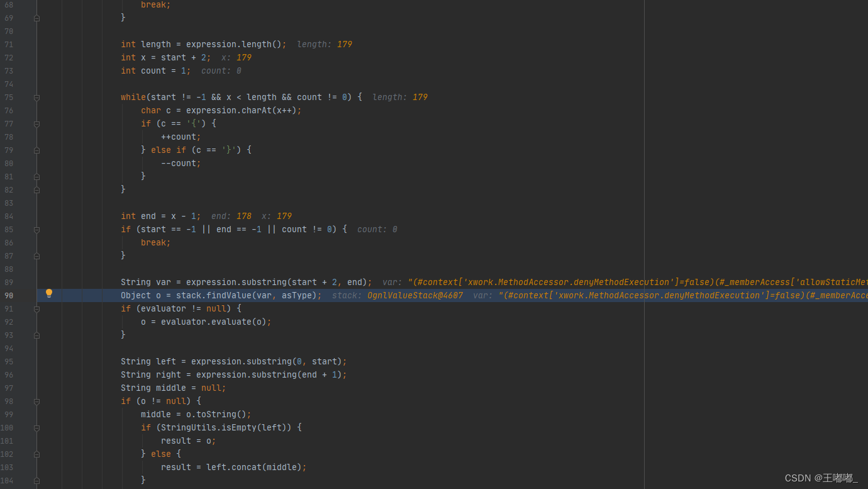The width and height of the screenshot is (868, 489).
Task: Collapse fold marker at line 98 if (o != null)
Action: 36,402
